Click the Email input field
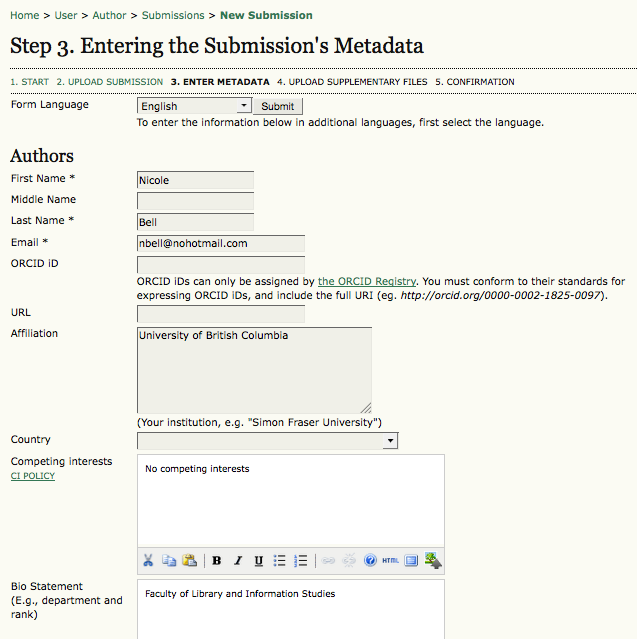This screenshot has height=639, width=637. coord(221,243)
